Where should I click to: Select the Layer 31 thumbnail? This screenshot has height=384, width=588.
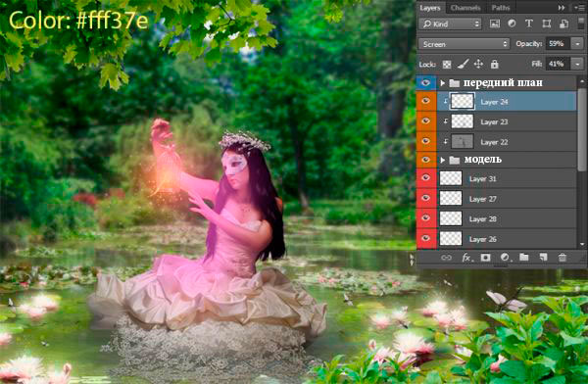tap(451, 178)
